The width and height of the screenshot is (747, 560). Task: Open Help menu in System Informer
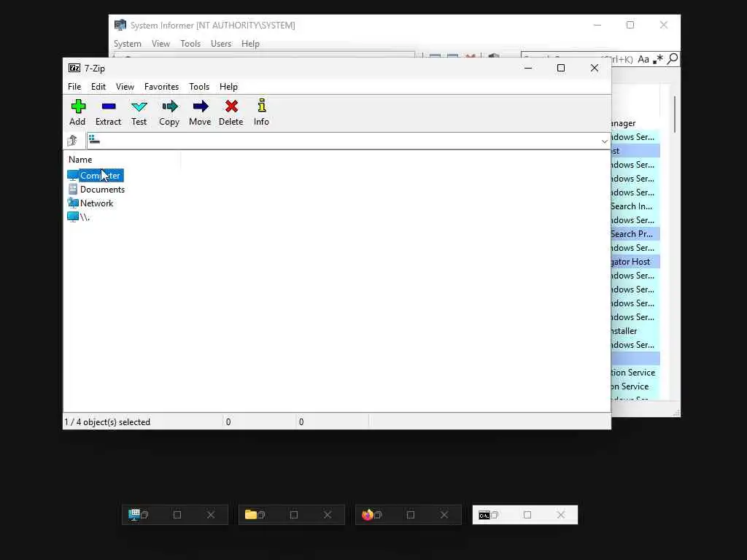250,43
